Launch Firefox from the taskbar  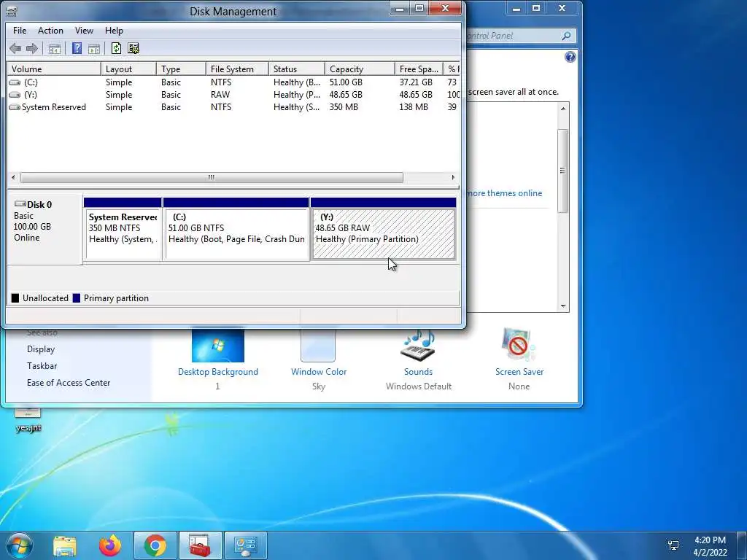click(x=110, y=545)
